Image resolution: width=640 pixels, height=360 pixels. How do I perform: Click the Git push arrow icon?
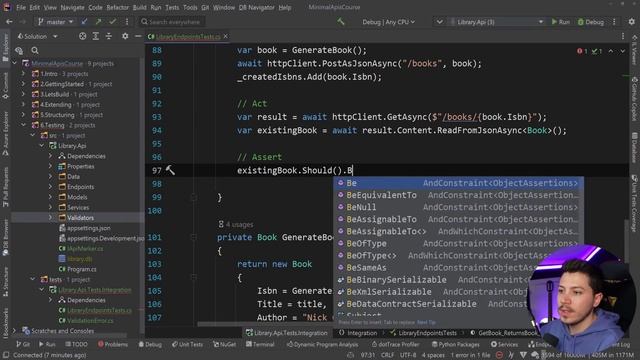pyautogui.click(x=98, y=22)
